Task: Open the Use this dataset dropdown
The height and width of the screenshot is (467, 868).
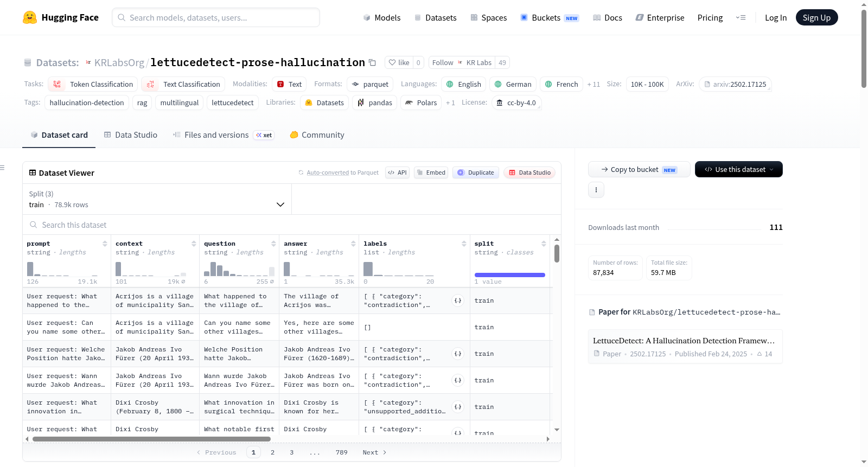Action: tap(739, 169)
